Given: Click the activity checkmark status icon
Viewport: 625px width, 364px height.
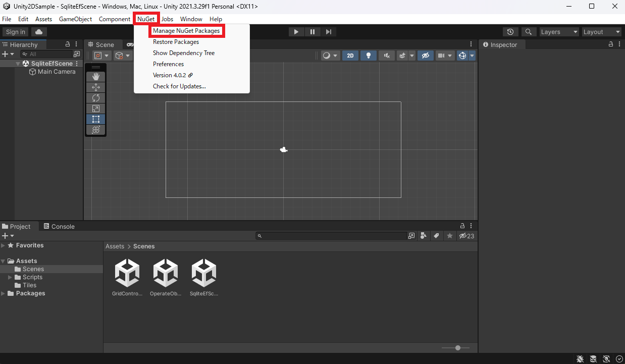Looking at the screenshot, I should pos(619,359).
